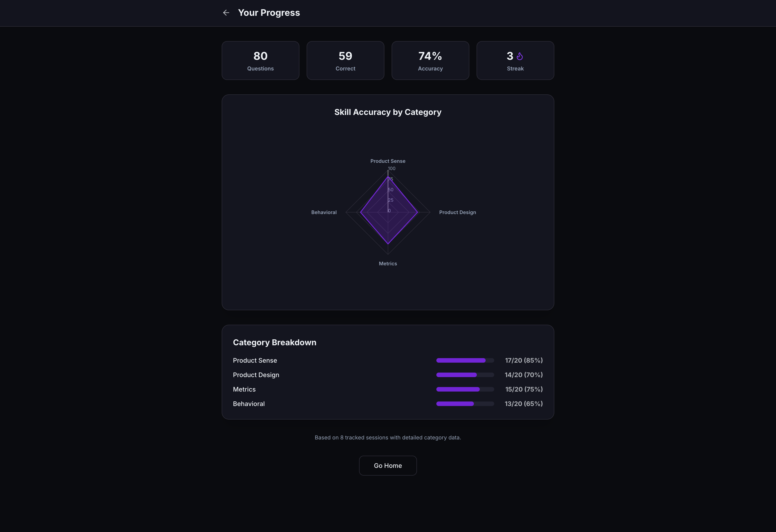The width and height of the screenshot is (776, 532).
Task: Open the 80 Questions stat card
Action: [261, 61]
